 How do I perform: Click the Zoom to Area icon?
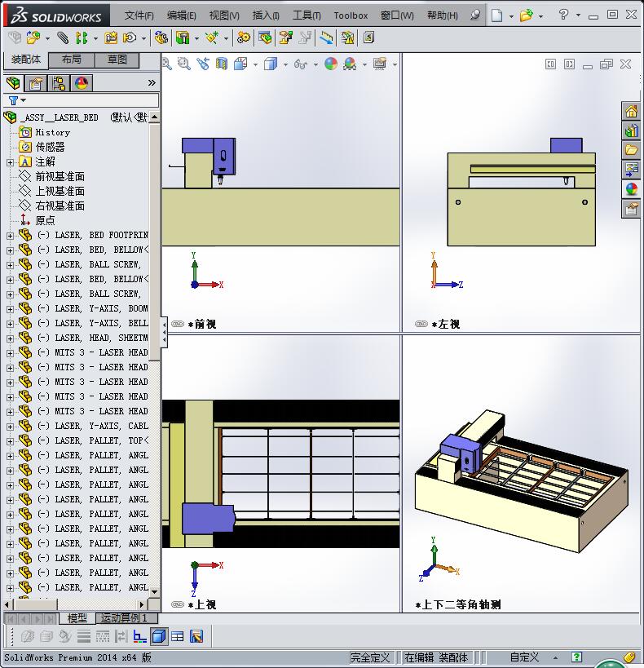tap(184, 64)
